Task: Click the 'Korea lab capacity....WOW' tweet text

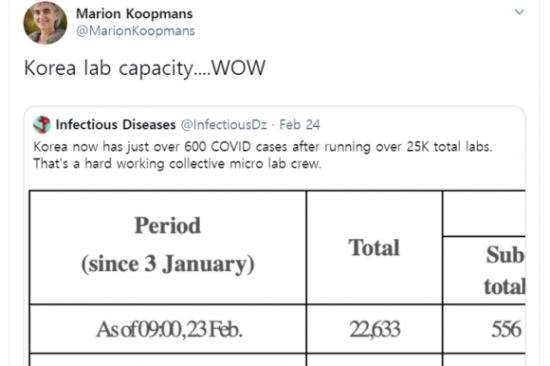Action: click(x=145, y=68)
